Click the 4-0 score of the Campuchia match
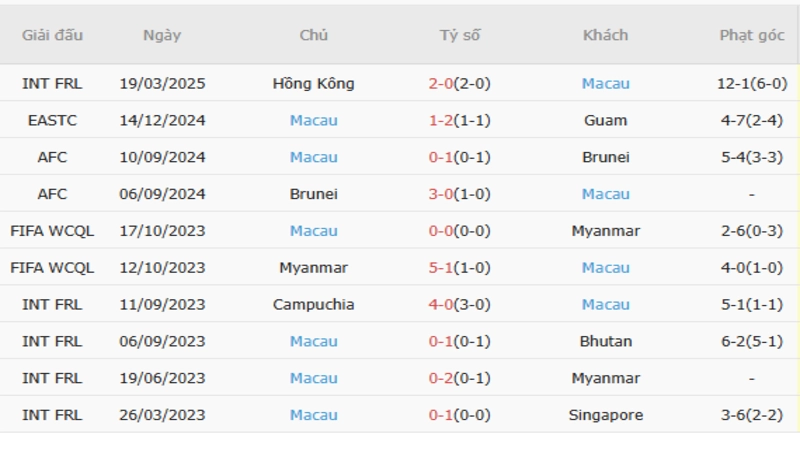Viewport: 800px width, 450px height. pyautogui.click(x=441, y=305)
